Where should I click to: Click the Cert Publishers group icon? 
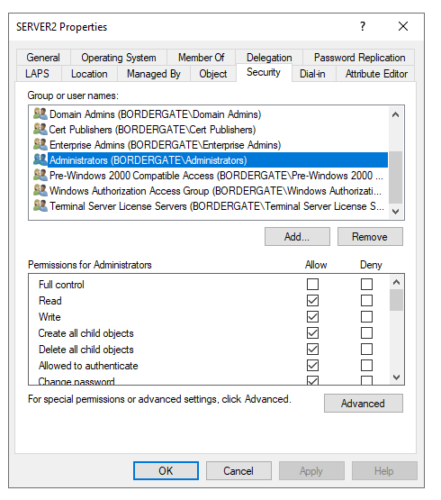[x=40, y=129]
